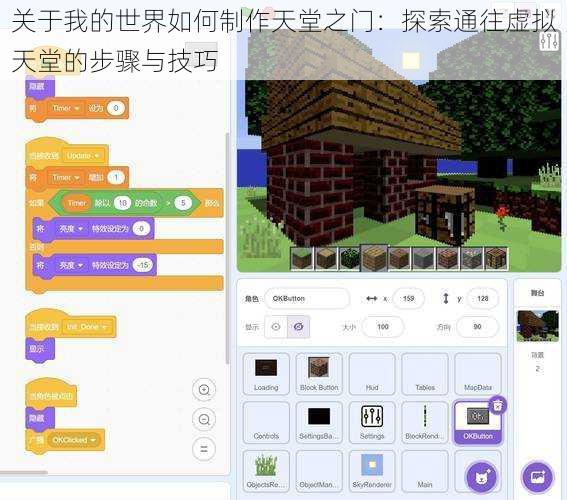Zoom out the code workspace
The height and width of the screenshot is (500, 567).
click(x=204, y=419)
